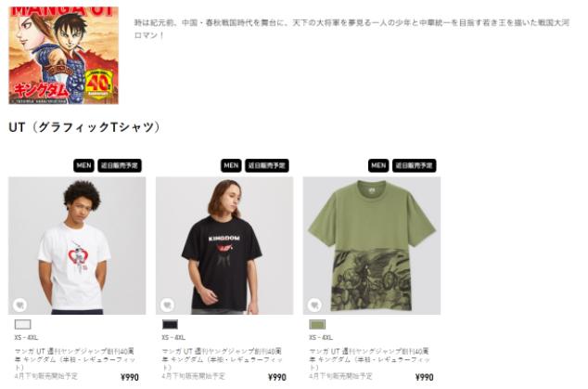588x389 pixels.
Task: Click the MEN tag above black shirt
Action: pos(231,165)
